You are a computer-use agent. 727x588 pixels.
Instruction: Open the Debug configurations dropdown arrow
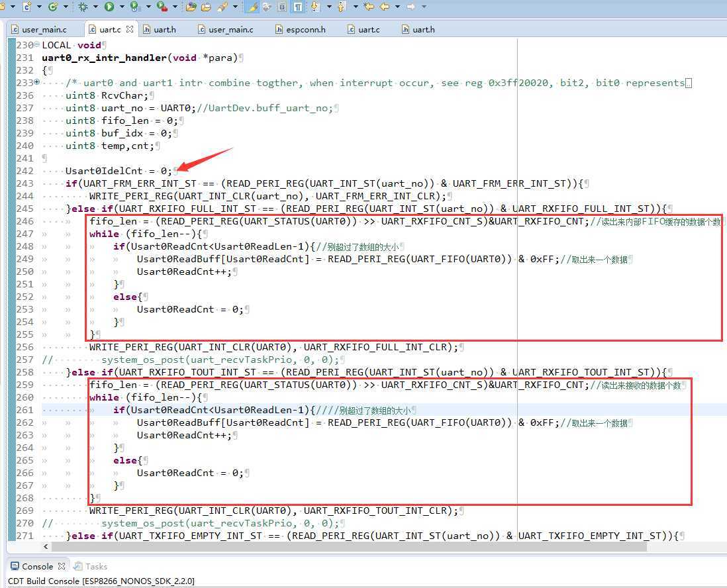pyautogui.click(x=95, y=7)
